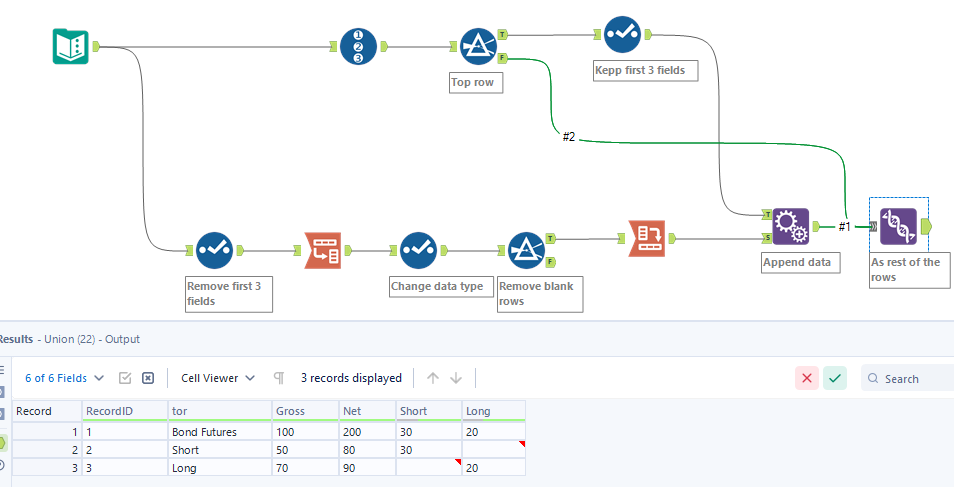Click the green apply checkmark button

(835, 378)
